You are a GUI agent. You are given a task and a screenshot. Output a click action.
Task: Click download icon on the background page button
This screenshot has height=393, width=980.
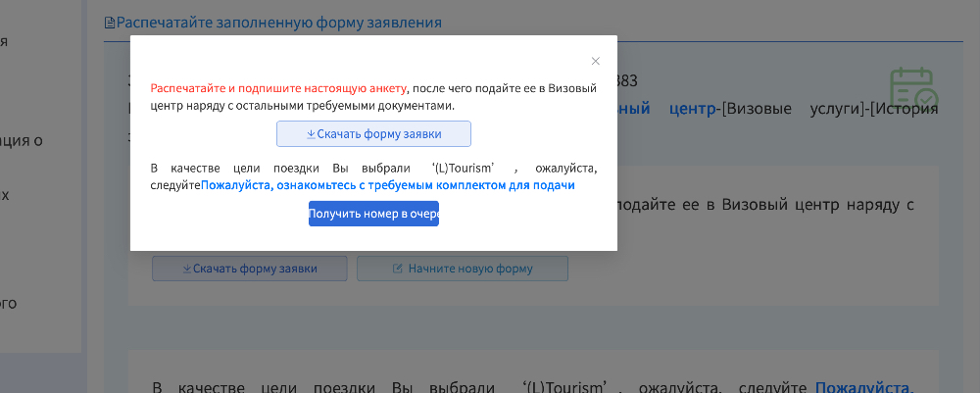[x=187, y=269]
